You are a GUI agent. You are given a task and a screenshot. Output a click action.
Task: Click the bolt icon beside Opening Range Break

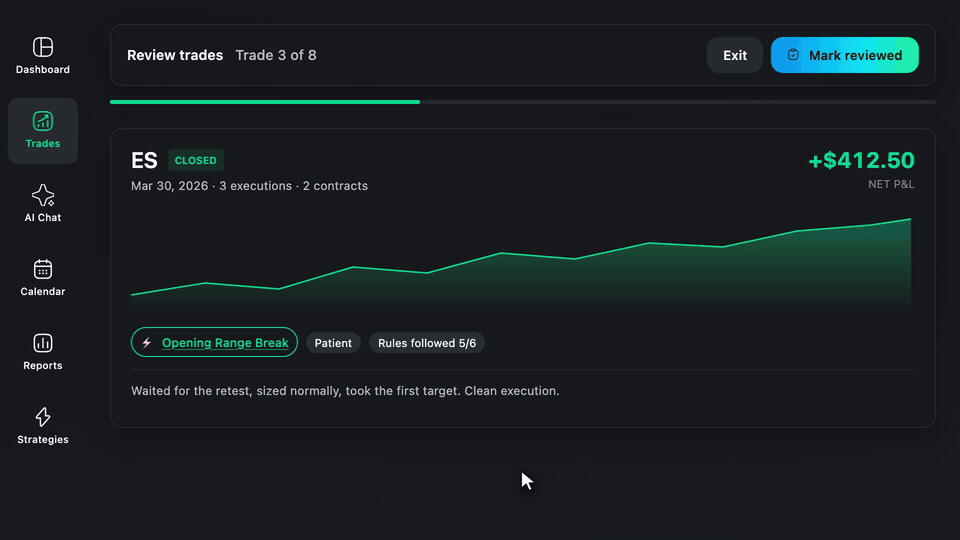click(147, 343)
